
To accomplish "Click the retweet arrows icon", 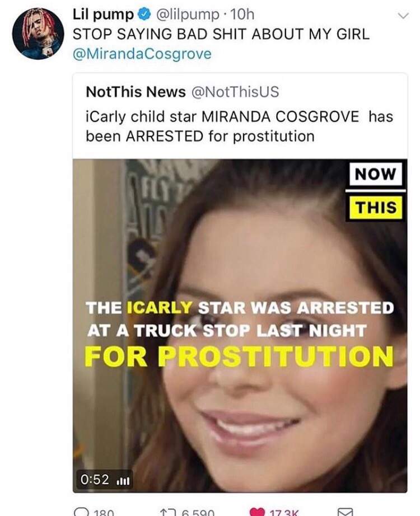I will (x=167, y=513).
